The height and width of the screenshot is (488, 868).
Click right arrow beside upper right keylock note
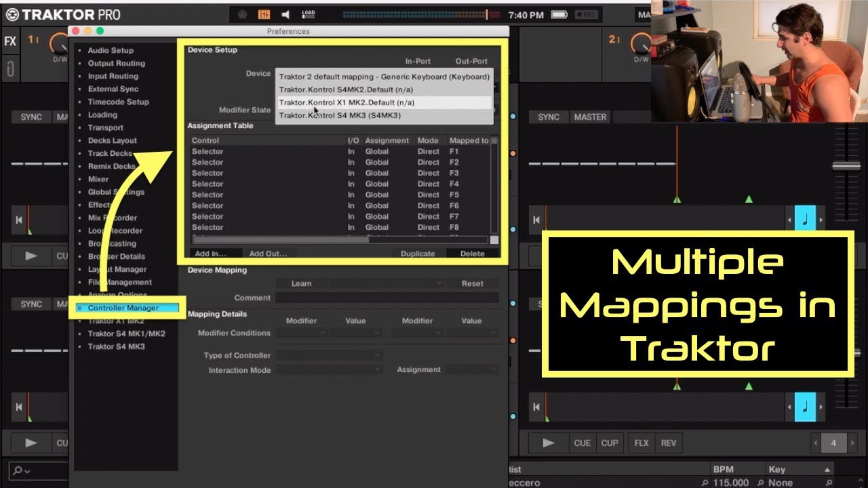821,220
